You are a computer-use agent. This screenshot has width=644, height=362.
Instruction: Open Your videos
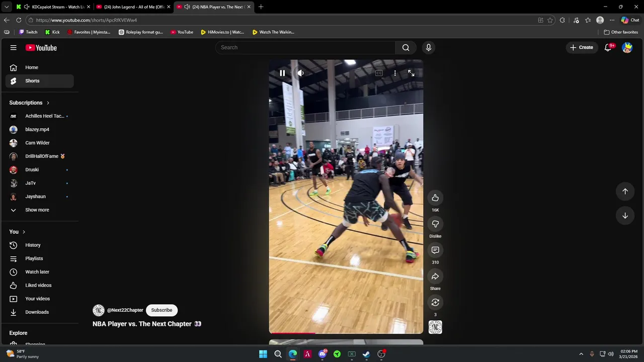[40, 299]
